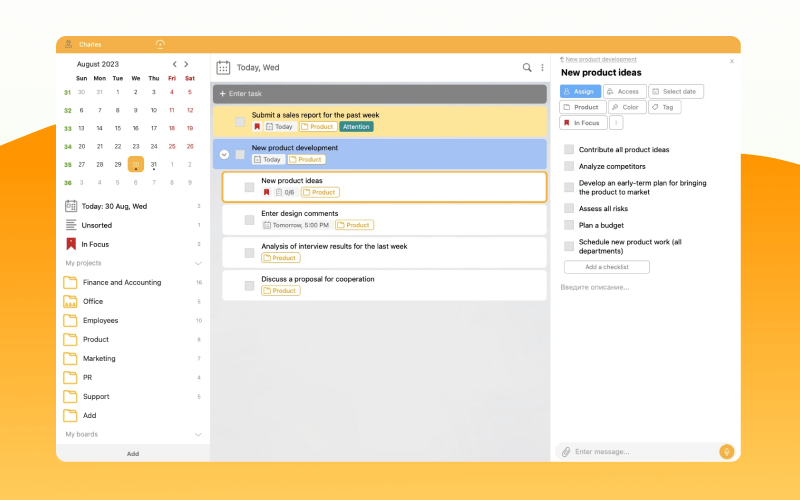Go to previous month in calendar
Screen dimensions: 800x500
pyautogui.click(x=174, y=64)
